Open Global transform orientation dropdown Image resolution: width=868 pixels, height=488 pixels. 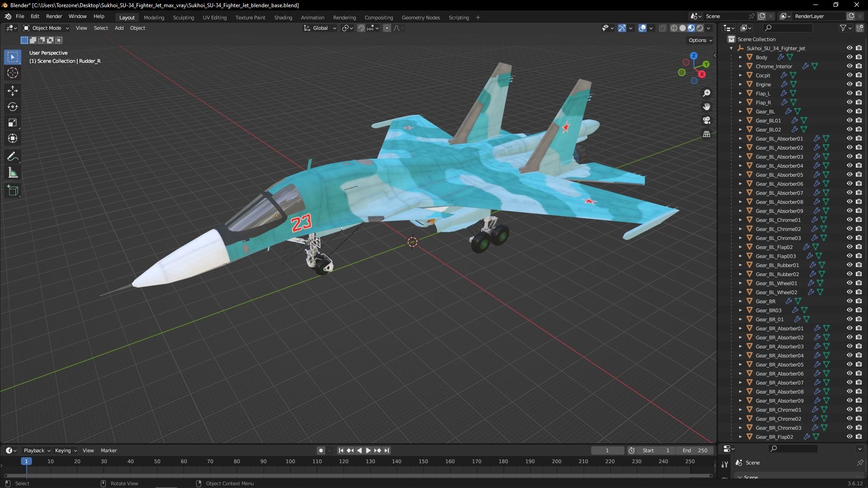click(x=320, y=28)
